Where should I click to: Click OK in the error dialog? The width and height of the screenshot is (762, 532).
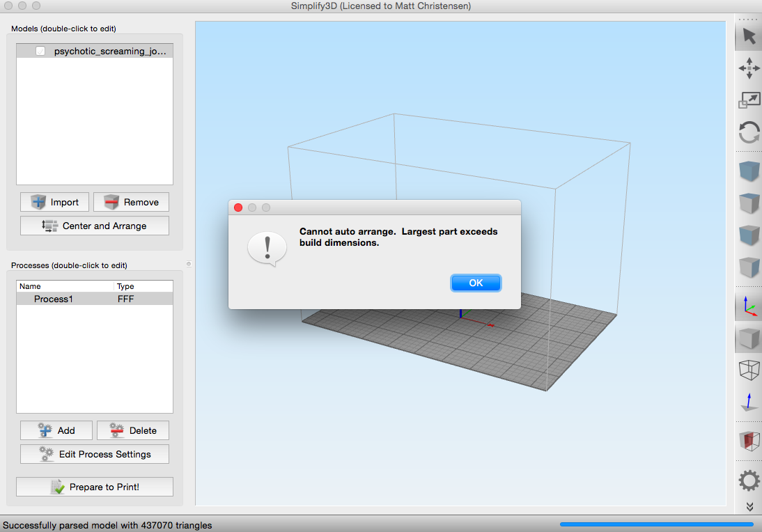(x=476, y=283)
